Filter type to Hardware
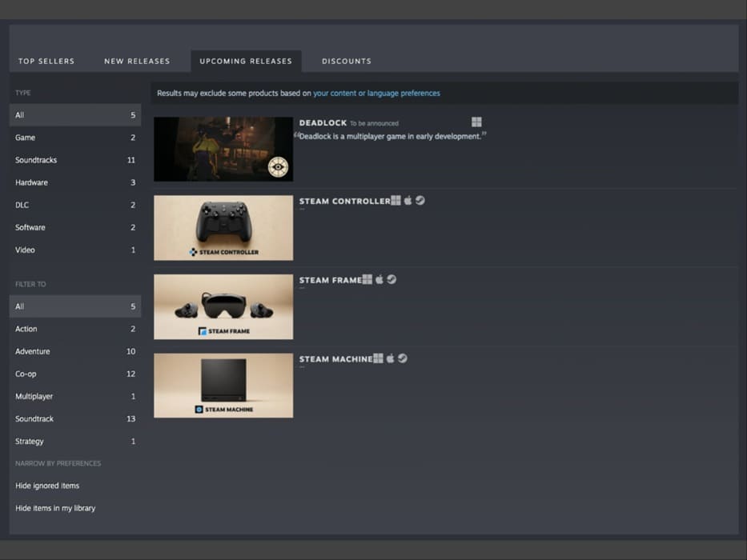The width and height of the screenshot is (747, 560). [x=31, y=182]
